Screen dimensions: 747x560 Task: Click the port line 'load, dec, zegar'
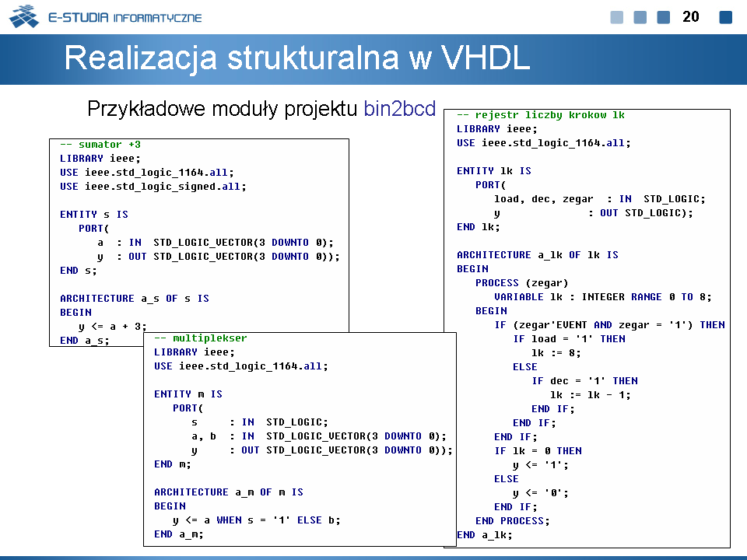point(599,199)
